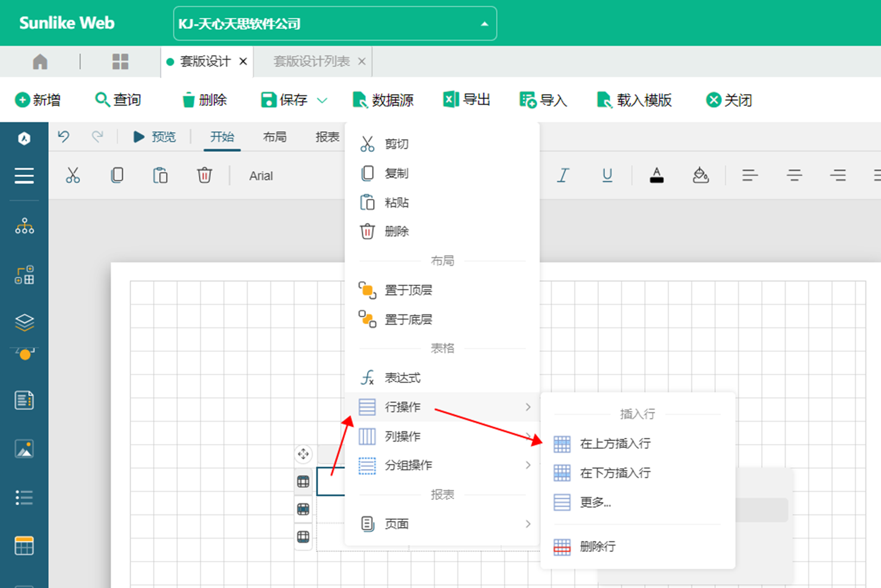
Task: Click the table move handle icon
Action: pos(303,454)
